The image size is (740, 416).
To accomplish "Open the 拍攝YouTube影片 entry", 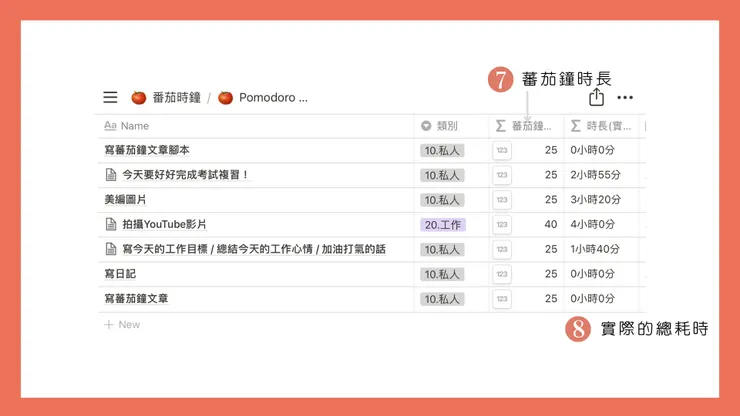I will [x=164, y=224].
